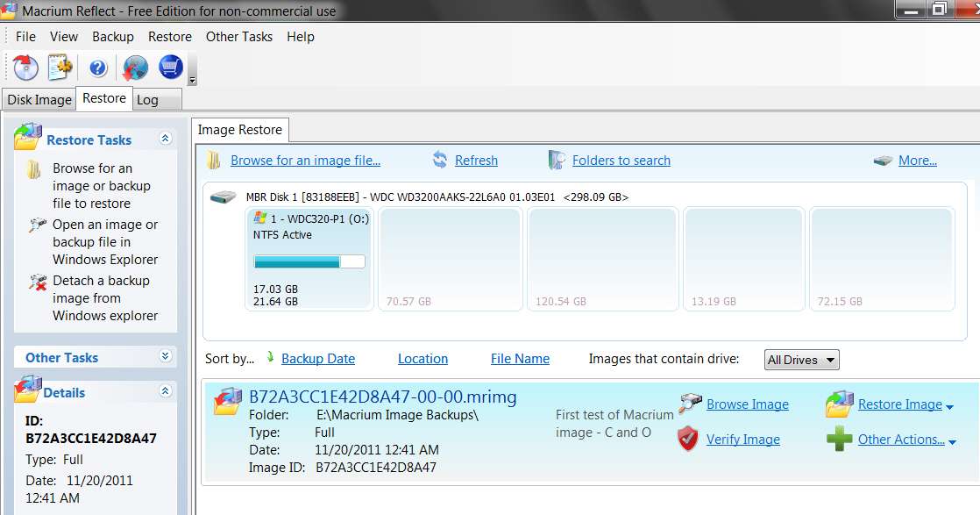
Task: Click file name B72A3CC1E42D8A47-00-00.mrimg
Action: click(382, 397)
